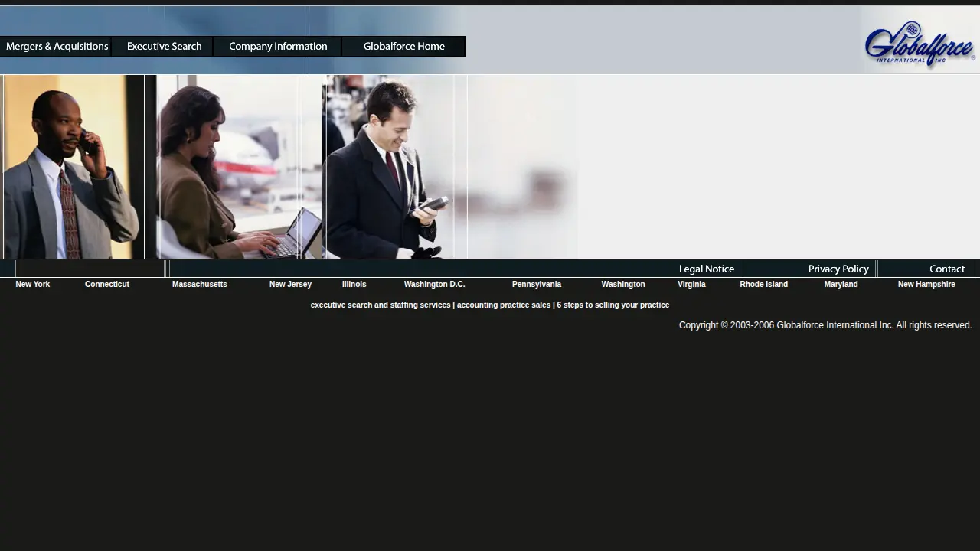Open the Mergers & Acquisitions menu
The width and height of the screenshot is (980, 551).
coord(56,47)
